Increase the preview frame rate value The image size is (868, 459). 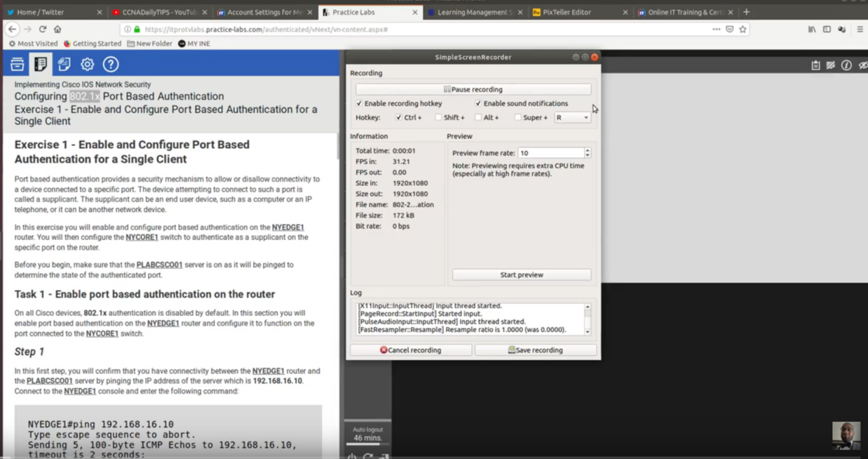pyautogui.click(x=588, y=149)
